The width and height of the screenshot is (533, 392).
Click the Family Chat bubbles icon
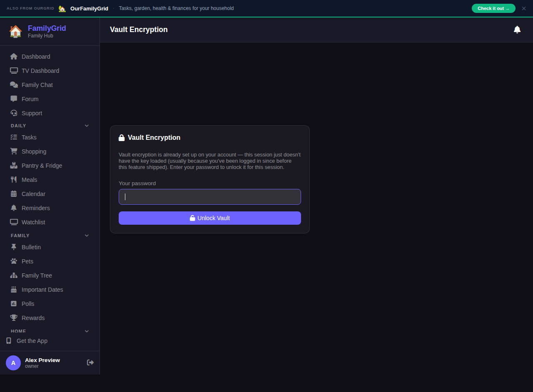click(14, 85)
